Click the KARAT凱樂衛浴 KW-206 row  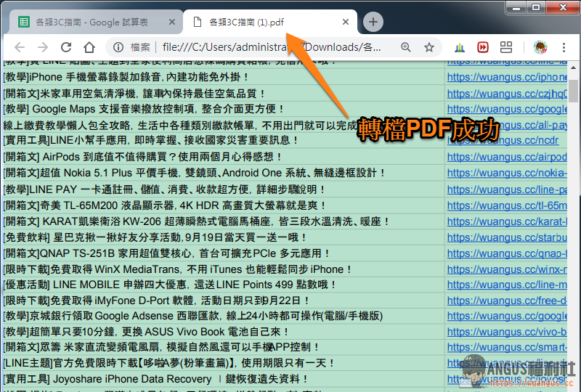[x=196, y=221]
